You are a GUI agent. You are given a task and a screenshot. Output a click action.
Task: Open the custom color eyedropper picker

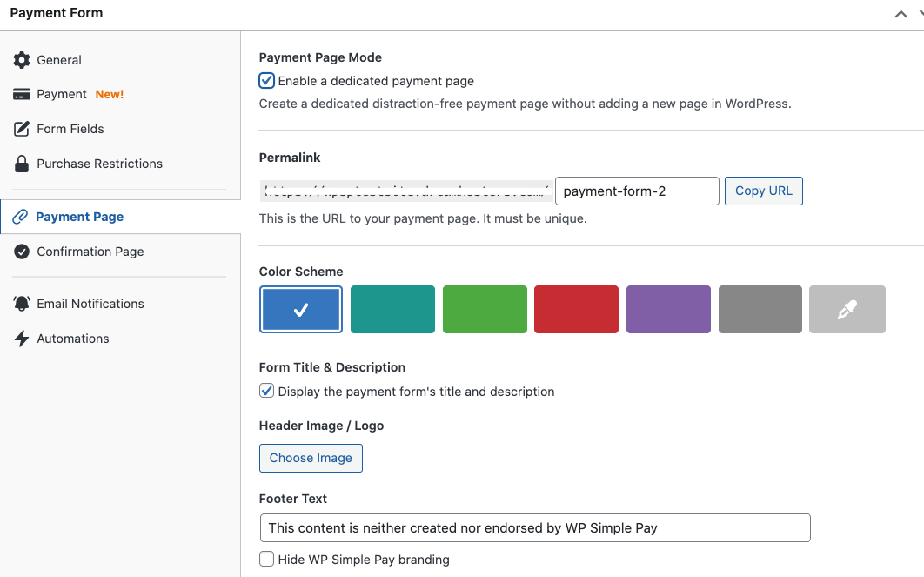847,310
